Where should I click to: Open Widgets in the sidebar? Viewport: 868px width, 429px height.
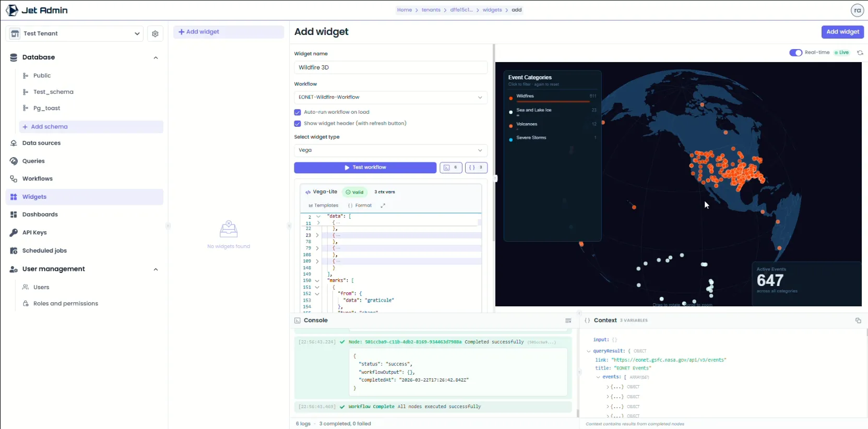[x=85, y=197]
